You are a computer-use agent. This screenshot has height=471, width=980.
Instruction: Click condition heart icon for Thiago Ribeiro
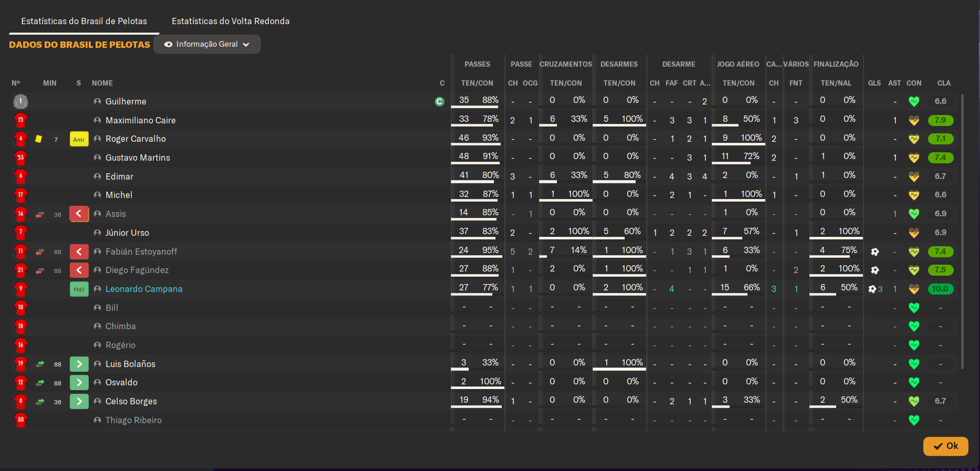point(914,420)
